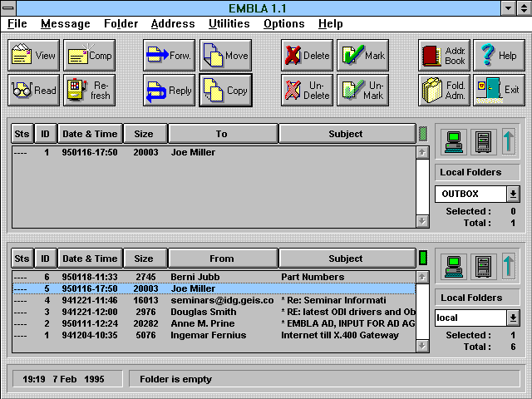Open the window system control menu
Viewport: 532px width, 399px height.
[x=8, y=7]
